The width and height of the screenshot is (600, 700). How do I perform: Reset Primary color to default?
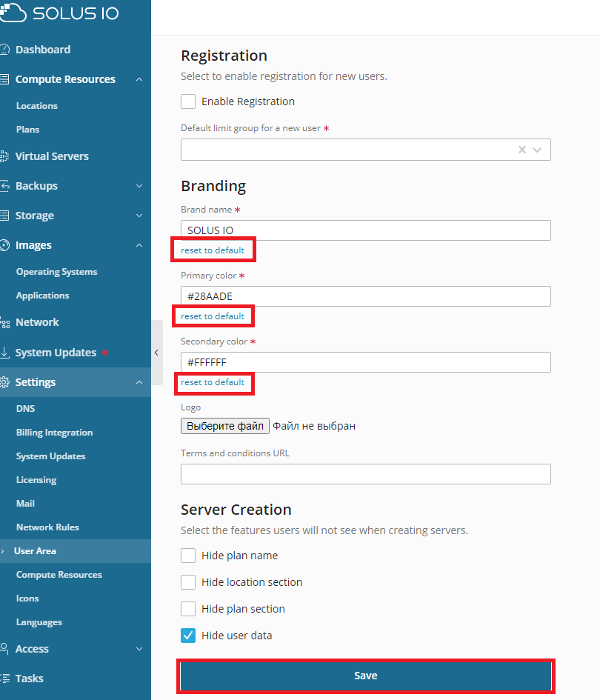click(213, 316)
